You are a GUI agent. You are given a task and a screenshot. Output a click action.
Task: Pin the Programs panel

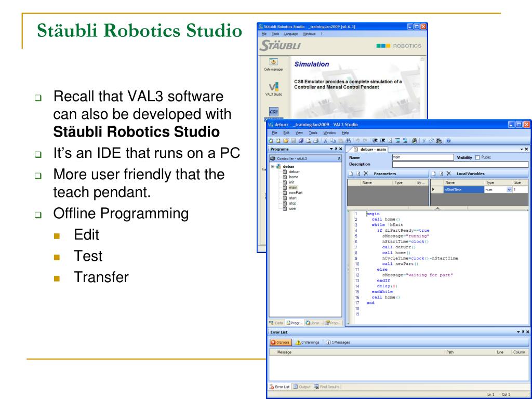(x=336, y=149)
